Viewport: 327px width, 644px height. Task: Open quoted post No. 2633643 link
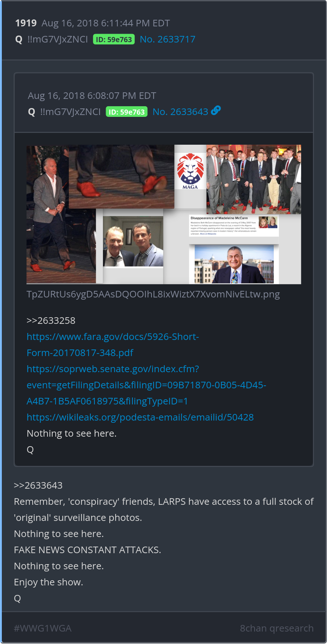[x=180, y=112]
